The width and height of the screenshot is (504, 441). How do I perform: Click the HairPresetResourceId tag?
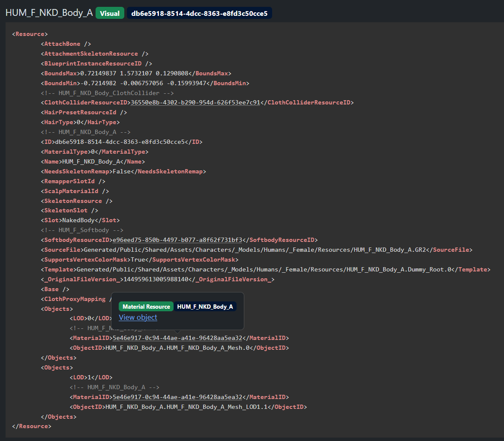[x=84, y=113]
